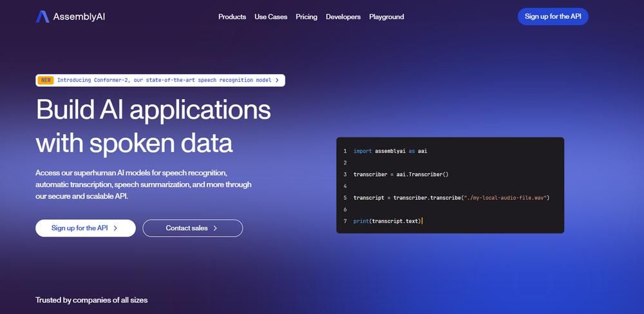The height and width of the screenshot is (314, 644).
Task: Click the 'print(transcript.text)' code line
Action: 387,221
